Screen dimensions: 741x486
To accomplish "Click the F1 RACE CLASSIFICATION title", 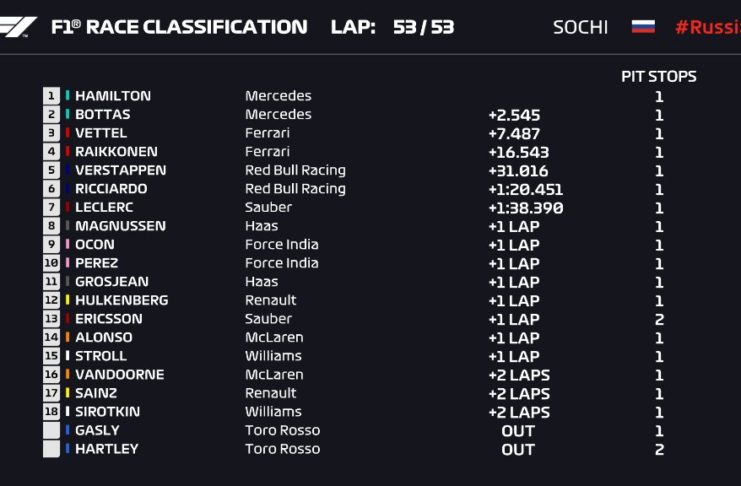I will 179,27.
